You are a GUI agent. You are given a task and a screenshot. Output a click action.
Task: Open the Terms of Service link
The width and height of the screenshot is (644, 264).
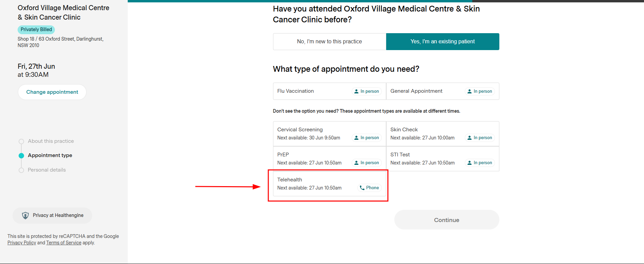tap(64, 243)
